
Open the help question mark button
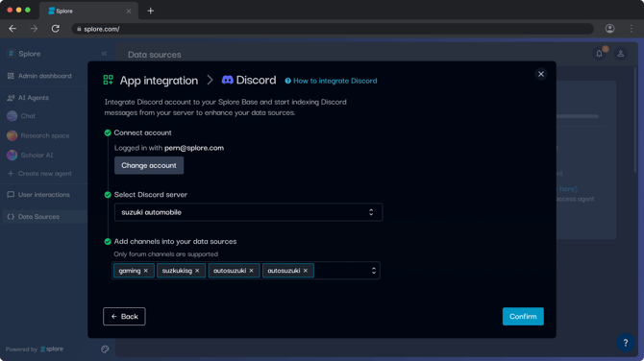pos(625,343)
